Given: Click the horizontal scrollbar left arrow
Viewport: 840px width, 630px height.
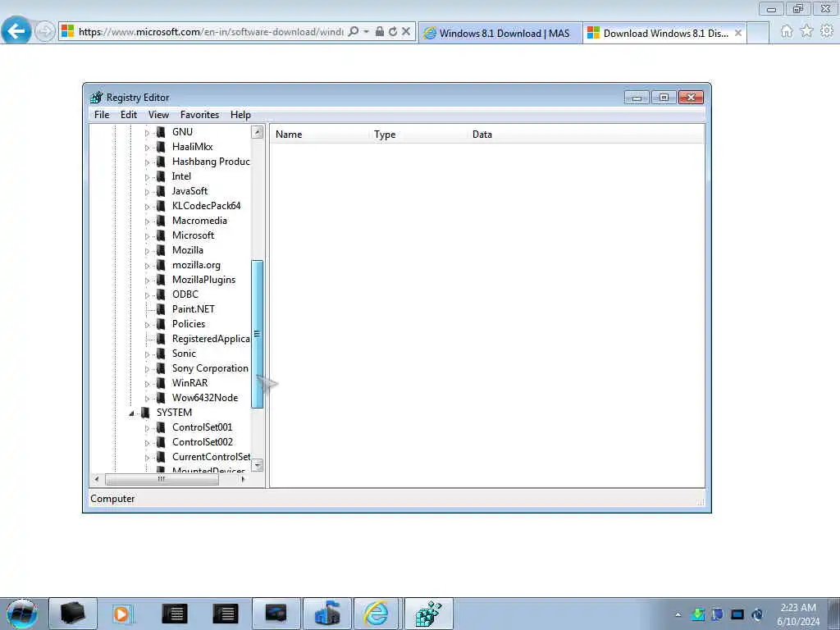Looking at the screenshot, I should (x=97, y=479).
